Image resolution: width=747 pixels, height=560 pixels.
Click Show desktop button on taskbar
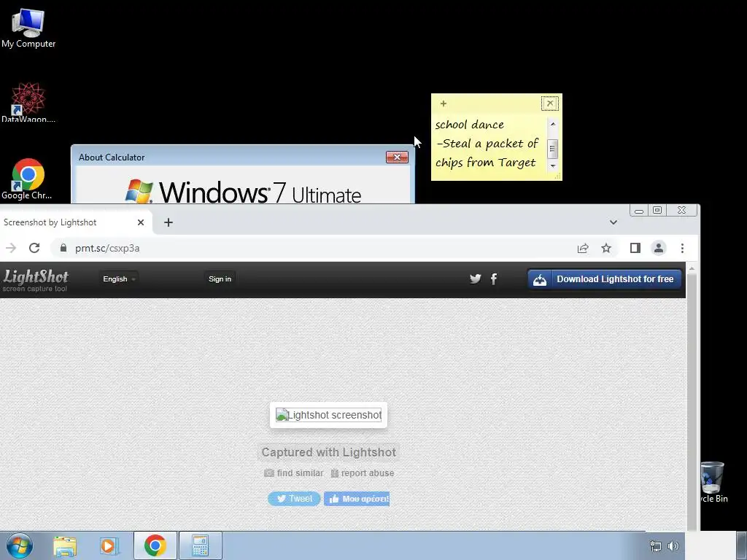click(x=742, y=545)
